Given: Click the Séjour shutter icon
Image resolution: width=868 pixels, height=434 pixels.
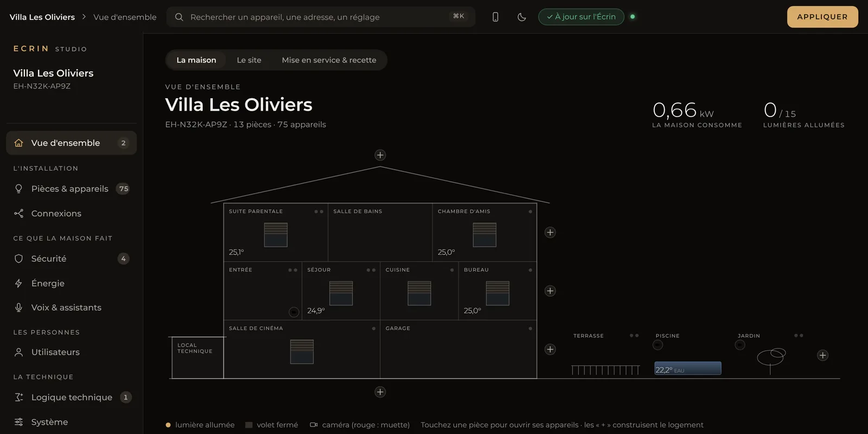Looking at the screenshot, I should (x=341, y=293).
